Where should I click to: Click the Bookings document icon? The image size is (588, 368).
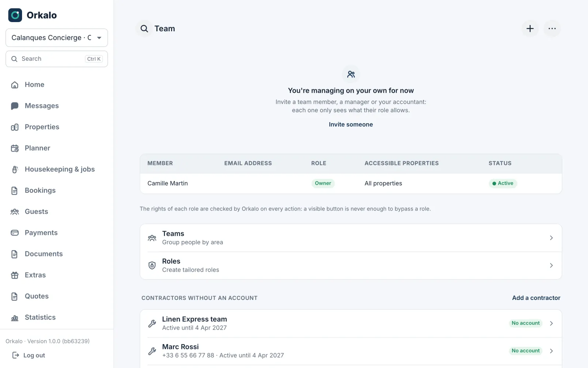[x=15, y=191]
